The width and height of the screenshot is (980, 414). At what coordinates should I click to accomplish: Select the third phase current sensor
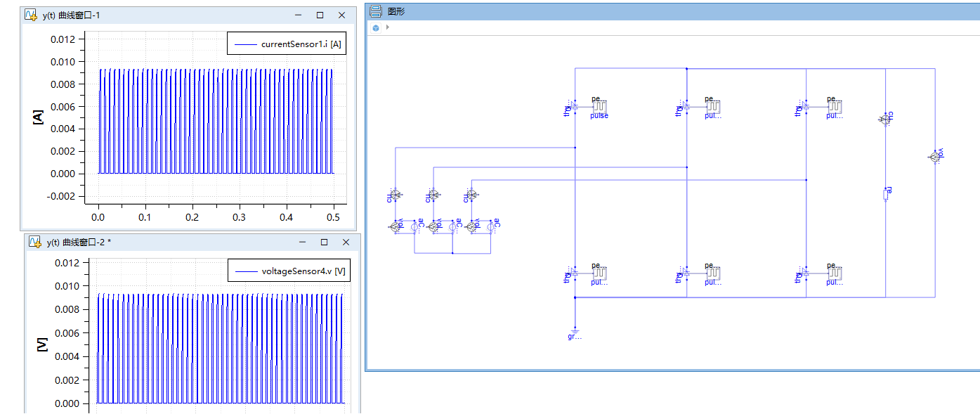(x=471, y=194)
